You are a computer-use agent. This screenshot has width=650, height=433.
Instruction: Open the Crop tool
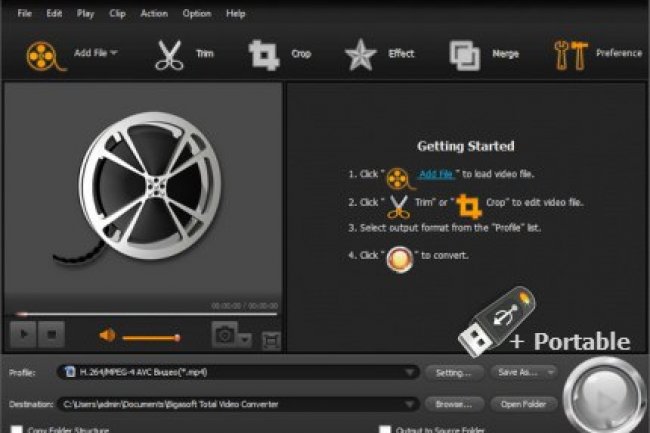click(x=264, y=54)
